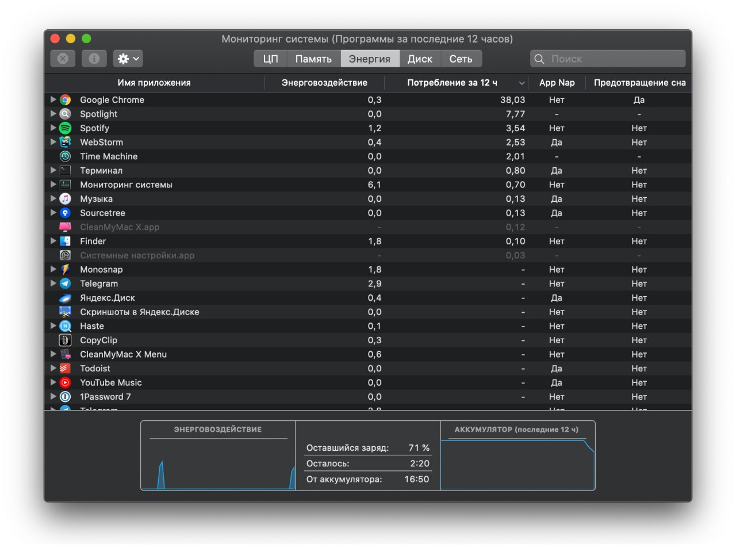Click the Spotify consumption value 3,54

pyautogui.click(x=515, y=128)
